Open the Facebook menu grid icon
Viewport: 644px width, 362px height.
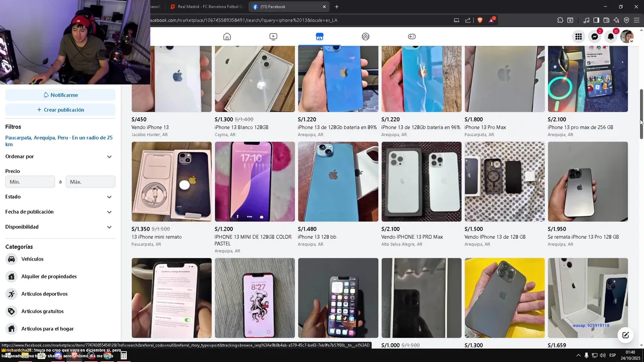click(579, 37)
